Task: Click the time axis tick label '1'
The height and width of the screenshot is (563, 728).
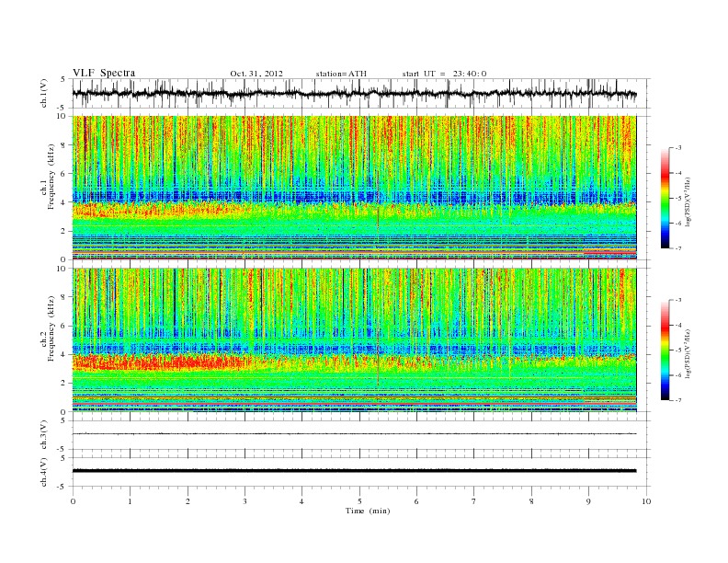Action: [x=130, y=501]
